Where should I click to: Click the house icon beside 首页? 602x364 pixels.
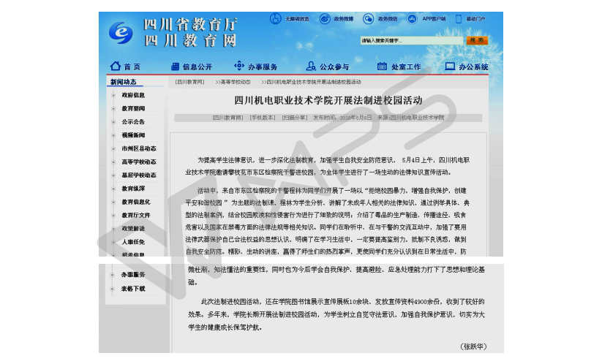115,66
